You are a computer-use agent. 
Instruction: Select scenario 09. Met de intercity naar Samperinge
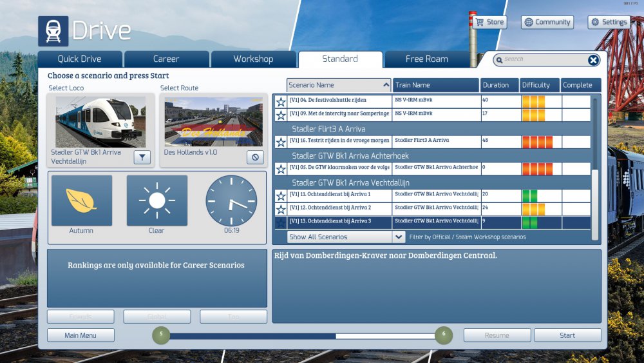coord(433,115)
